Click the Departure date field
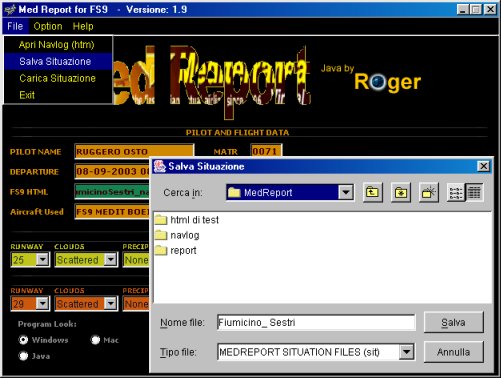This screenshot has width=501, height=378. [112, 172]
